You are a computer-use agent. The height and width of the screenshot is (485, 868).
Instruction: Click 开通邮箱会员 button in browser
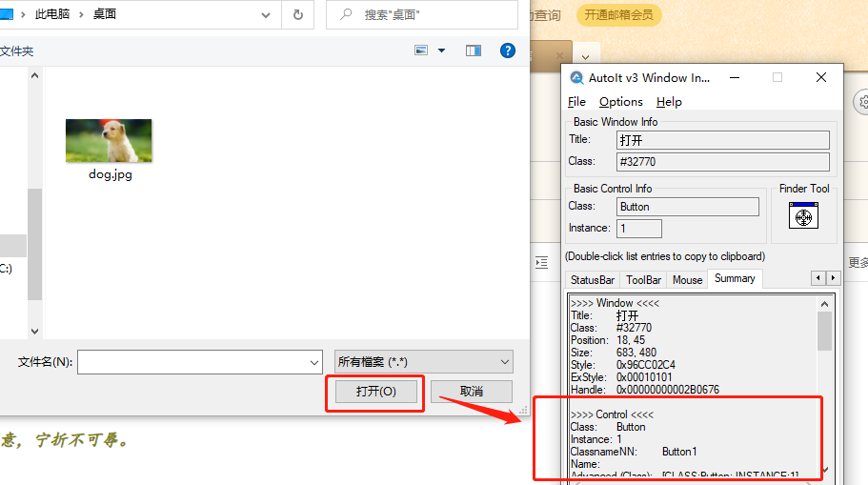(619, 15)
